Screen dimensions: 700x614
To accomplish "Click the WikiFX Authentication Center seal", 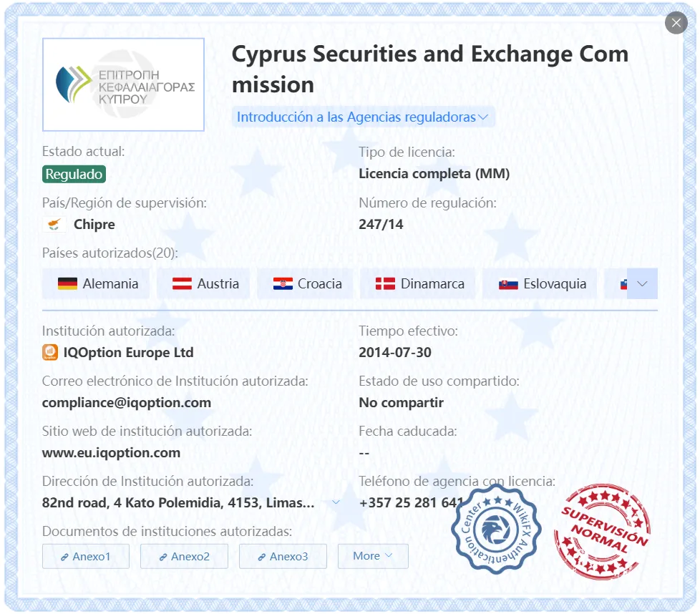I will tap(496, 530).
